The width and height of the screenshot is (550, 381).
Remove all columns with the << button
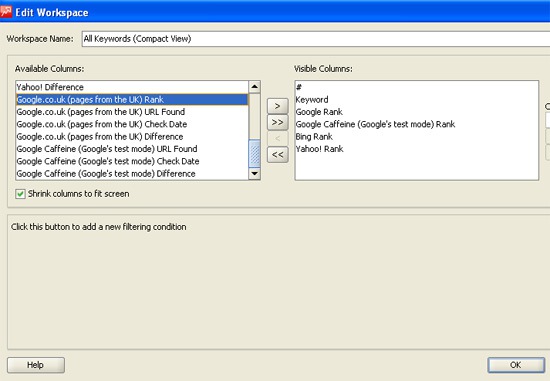(277, 154)
